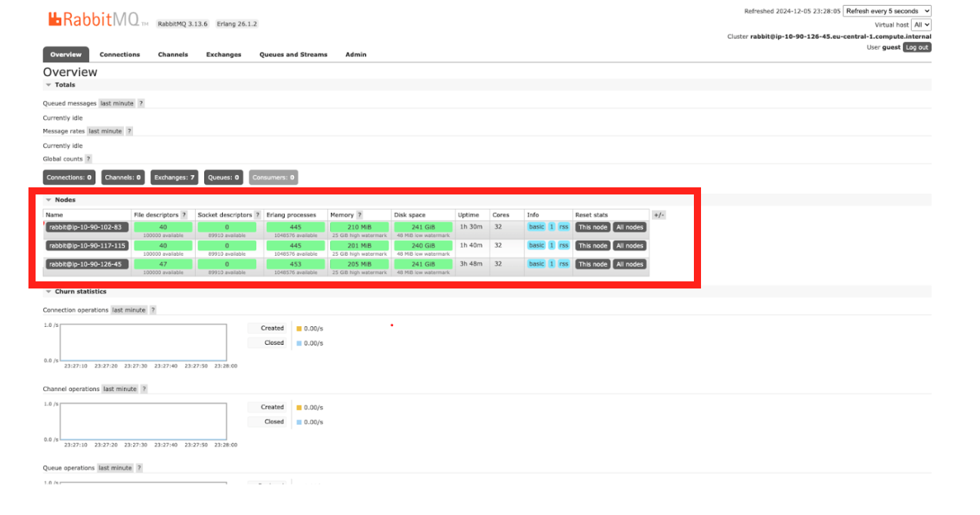
Task: Reset All nodes stats in ip-10-90-117-115 row
Action: point(630,246)
